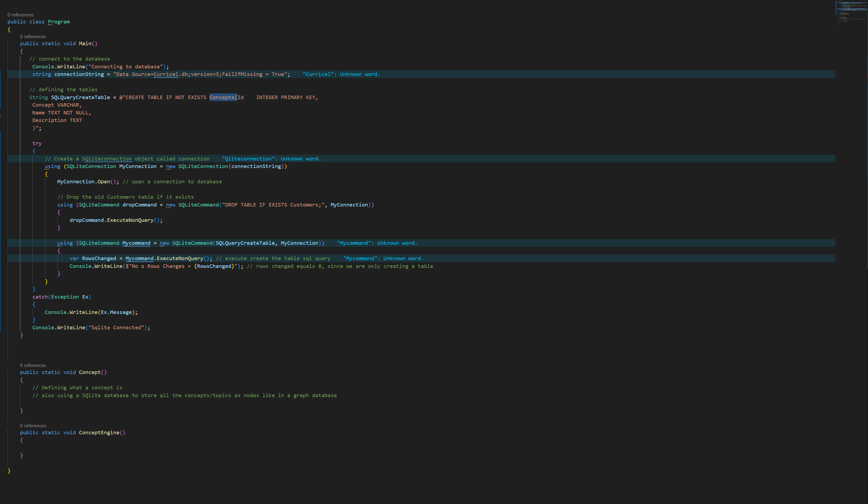The width and height of the screenshot is (868, 504).
Task: Click the '"Qliteconnection": Unknown word.' inline hint
Action: 271,159
